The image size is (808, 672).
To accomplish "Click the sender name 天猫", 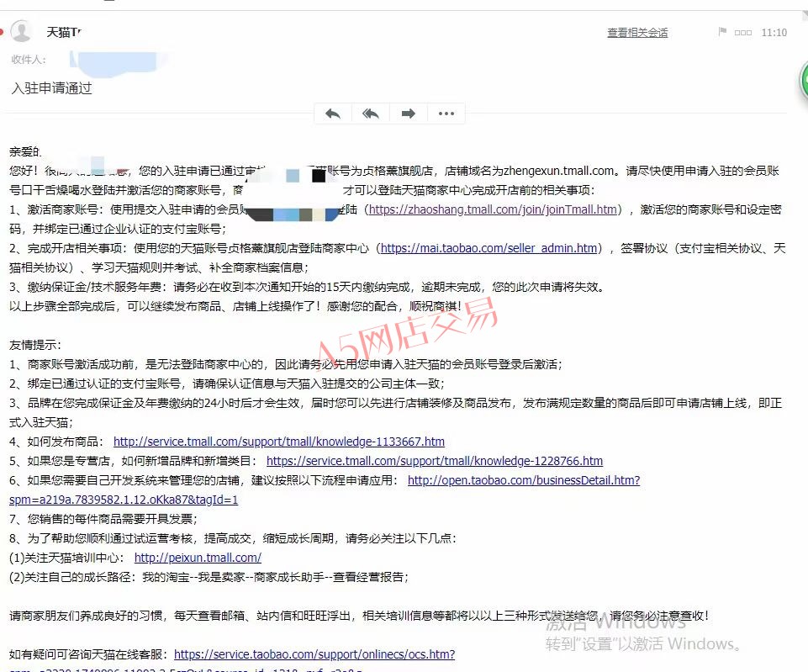I will pyautogui.click(x=64, y=33).
